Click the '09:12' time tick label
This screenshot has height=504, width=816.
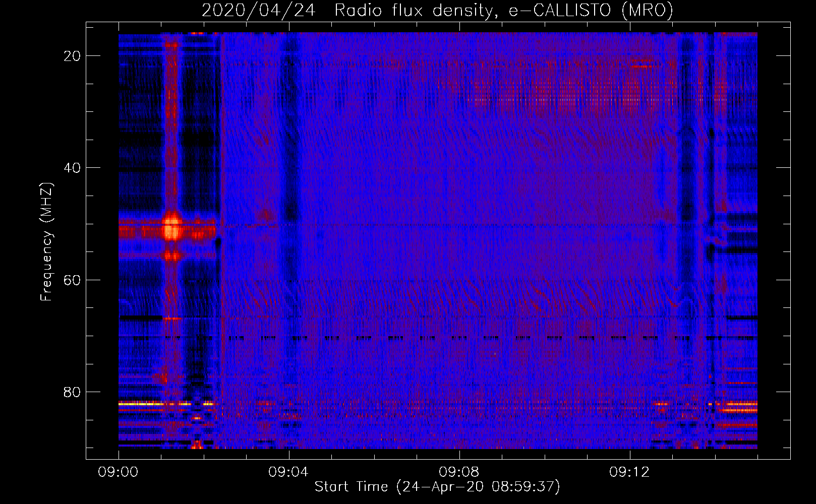tap(629, 472)
